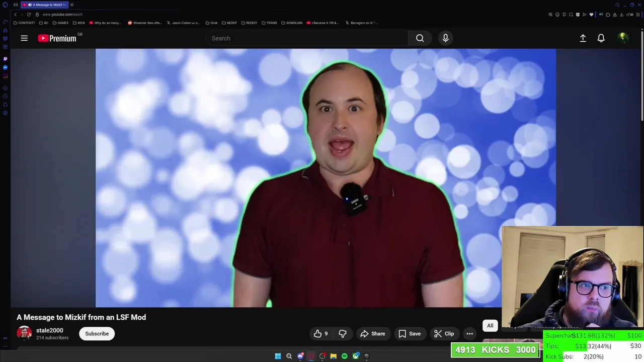The image size is (644, 362).
Task: Open the REDDIT bookmarks folder
Action: [250, 23]
